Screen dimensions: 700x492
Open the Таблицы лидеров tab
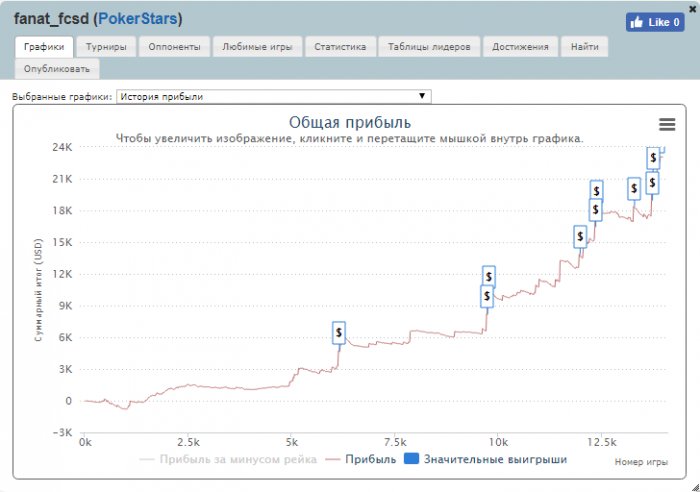click(x=429, y=47)
